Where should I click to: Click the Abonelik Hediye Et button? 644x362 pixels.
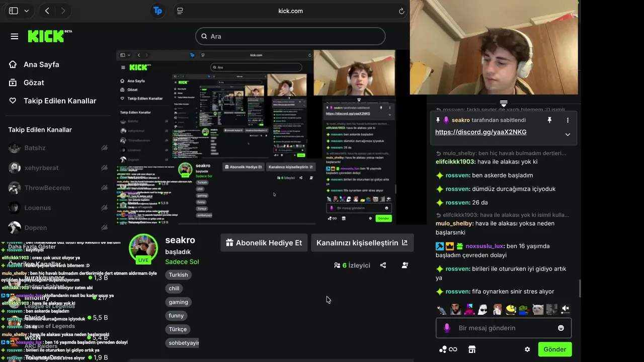pos(264,243)
